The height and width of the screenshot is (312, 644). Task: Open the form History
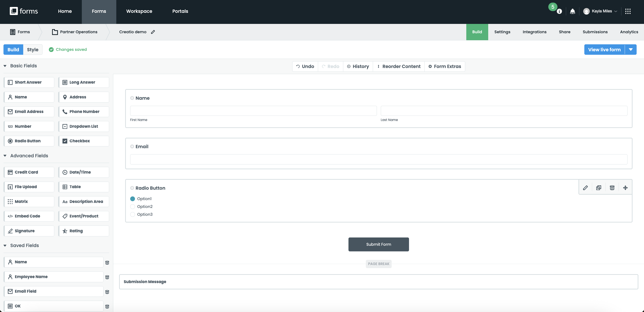pyautogui.click(x=358, y=66)
